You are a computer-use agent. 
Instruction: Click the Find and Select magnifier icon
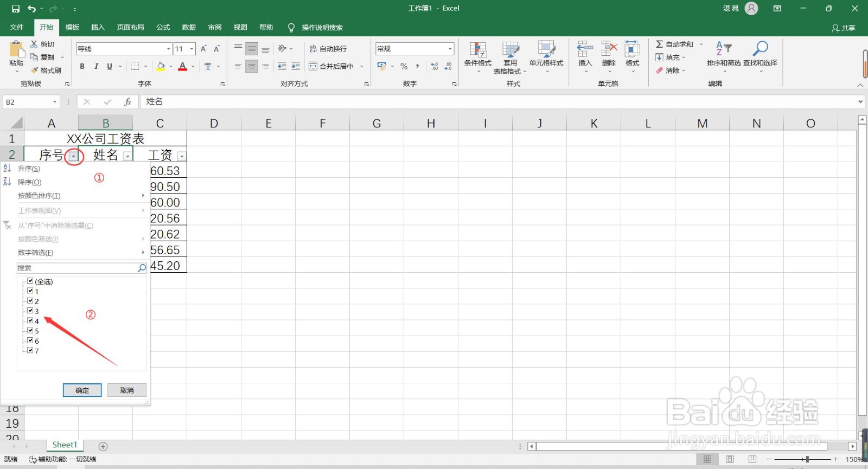pyautogui.click(x=761, y=49)
